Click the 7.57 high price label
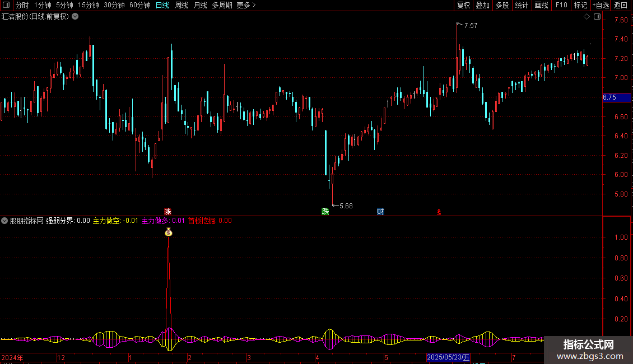 pyautogui.click(x=471, y=25)
